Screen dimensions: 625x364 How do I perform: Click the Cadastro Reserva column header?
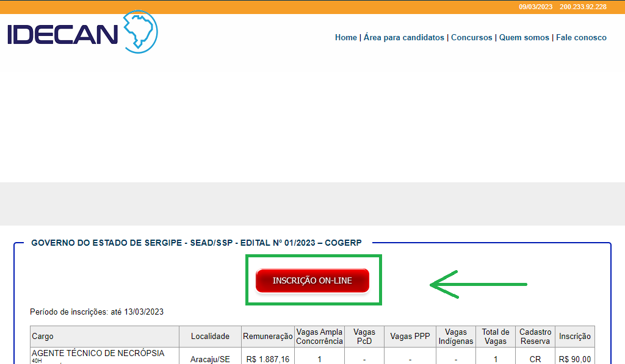[535, 337]
